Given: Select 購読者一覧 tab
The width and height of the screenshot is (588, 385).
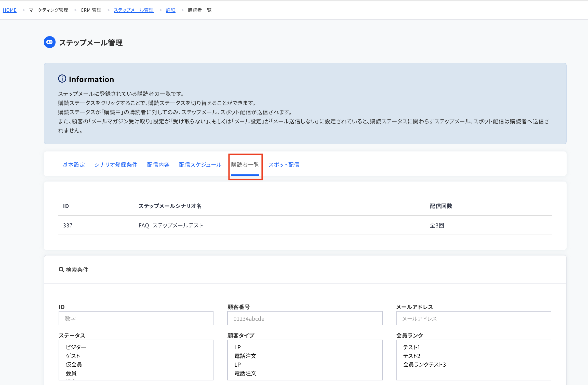Looking at the screenshot, I should tap(245, 165).
